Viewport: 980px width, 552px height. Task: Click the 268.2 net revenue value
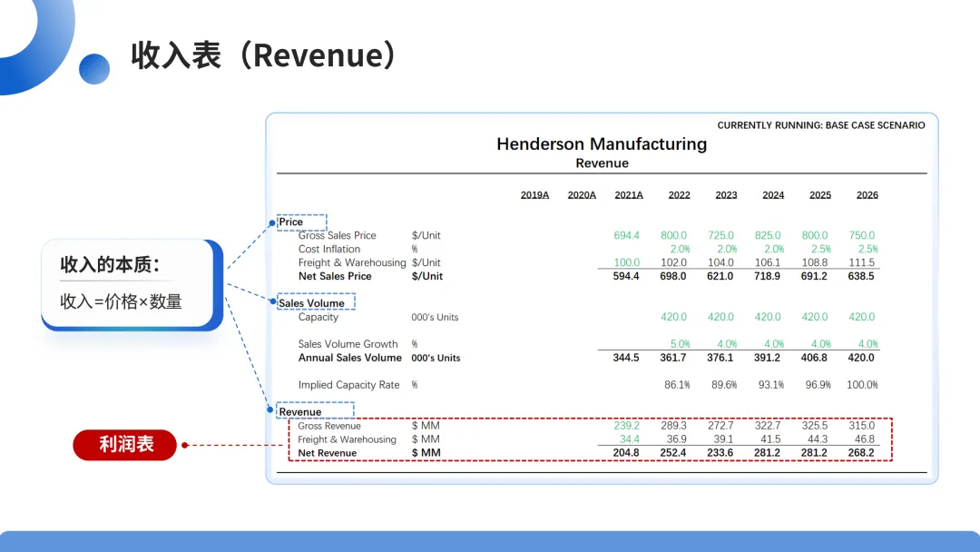click(x=860, y=453)
